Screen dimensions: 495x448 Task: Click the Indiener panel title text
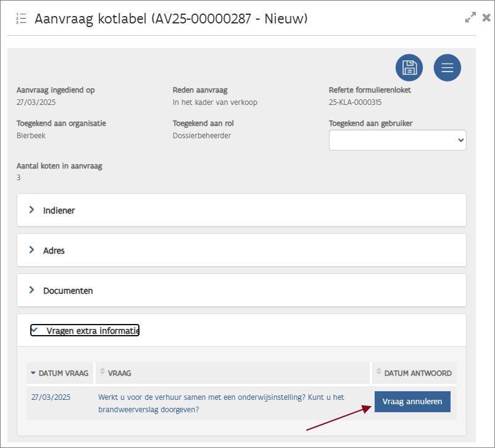coord(59,210)
